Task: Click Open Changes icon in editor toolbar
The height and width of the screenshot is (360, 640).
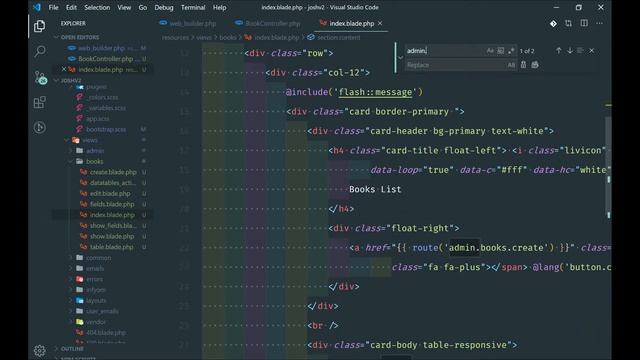Action: pos(569,24)
